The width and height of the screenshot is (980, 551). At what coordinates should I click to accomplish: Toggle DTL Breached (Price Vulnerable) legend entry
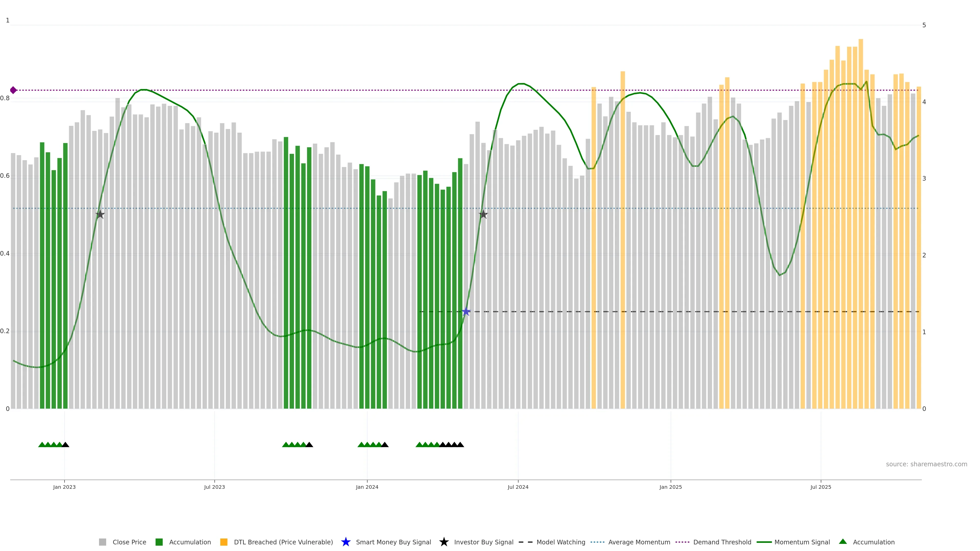coord(283,542)
